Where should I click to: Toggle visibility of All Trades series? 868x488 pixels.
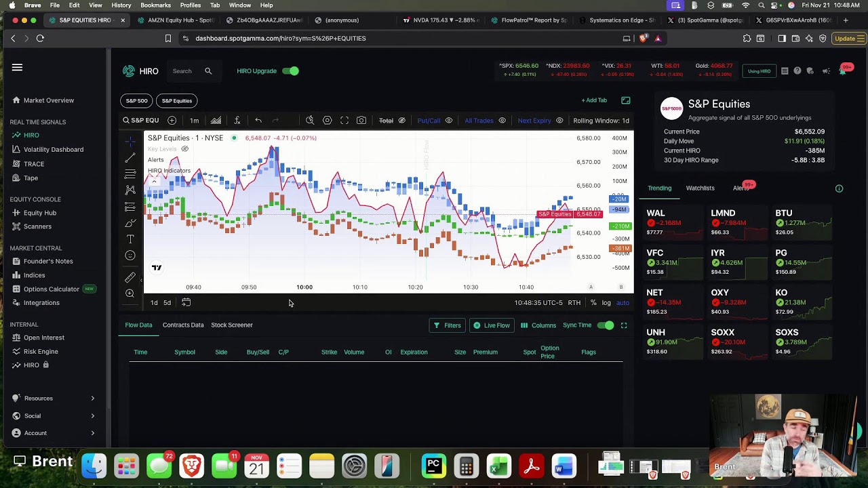pos(502,121)
